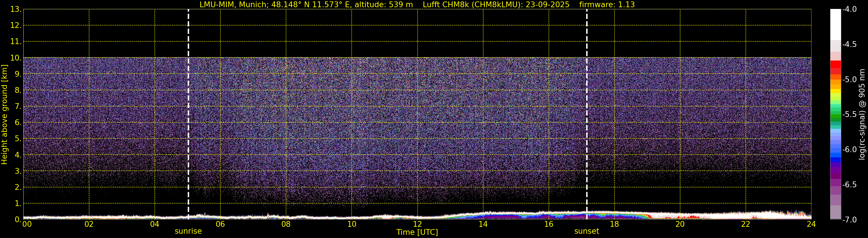Click the '04' time axis tick label

click(155, 224)
